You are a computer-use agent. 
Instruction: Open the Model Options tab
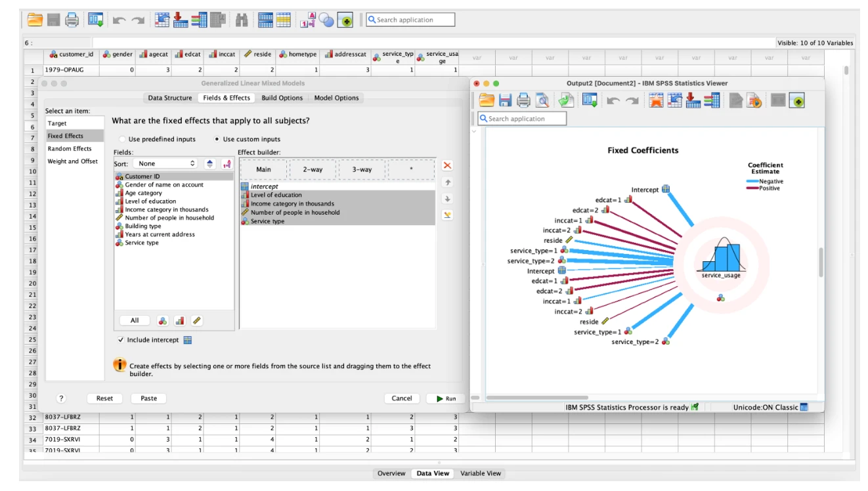click(336, 98)
